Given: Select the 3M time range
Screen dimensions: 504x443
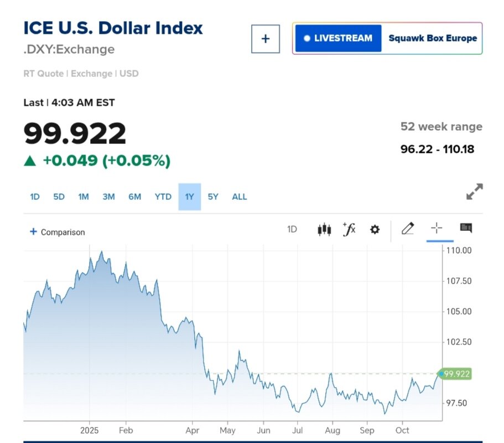Looking at the screenshot, I should tap(108, 197).
